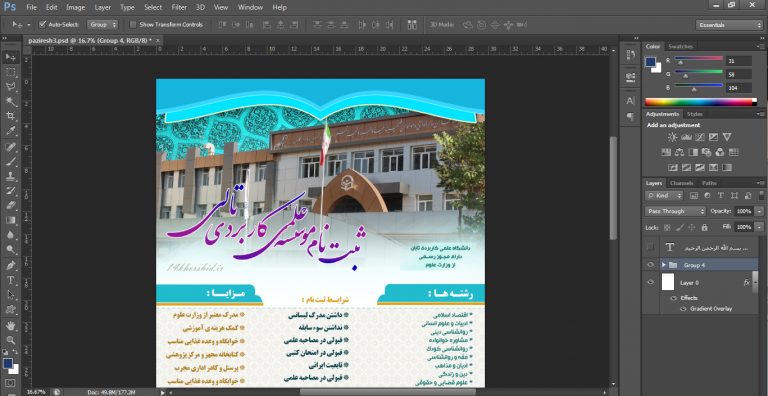Click the B value input field
The height and width of the screenshot is (396, 768).
[739, 88]
